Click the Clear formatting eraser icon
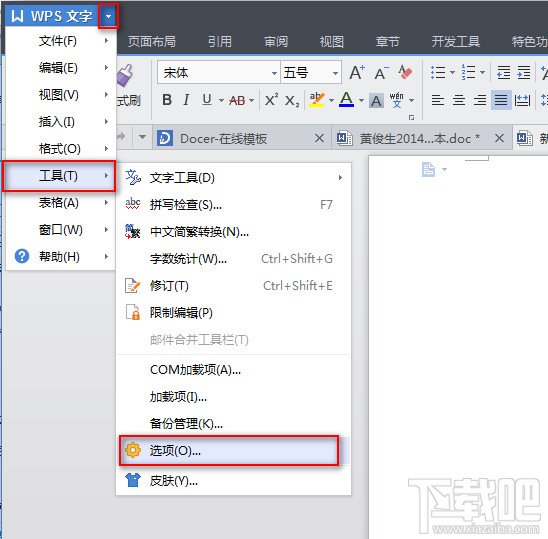The image size is (548, 539). [405, 72]
